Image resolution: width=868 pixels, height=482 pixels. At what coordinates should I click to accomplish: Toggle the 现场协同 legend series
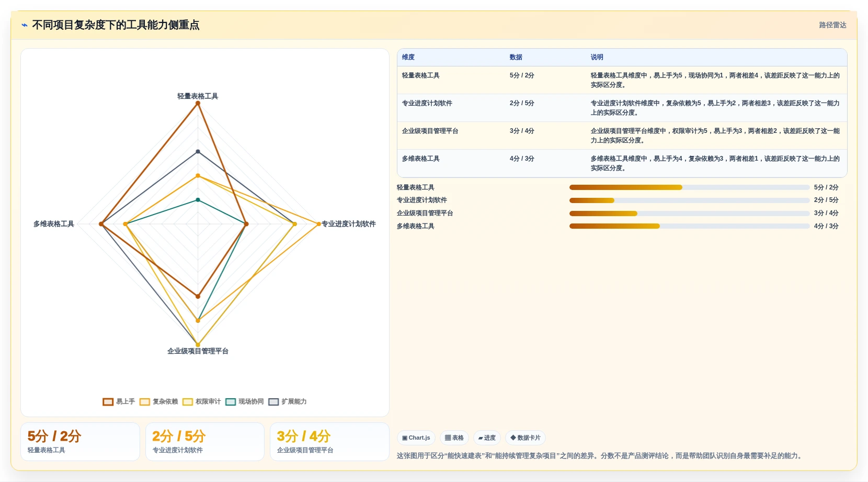click(x=244, y=401)
